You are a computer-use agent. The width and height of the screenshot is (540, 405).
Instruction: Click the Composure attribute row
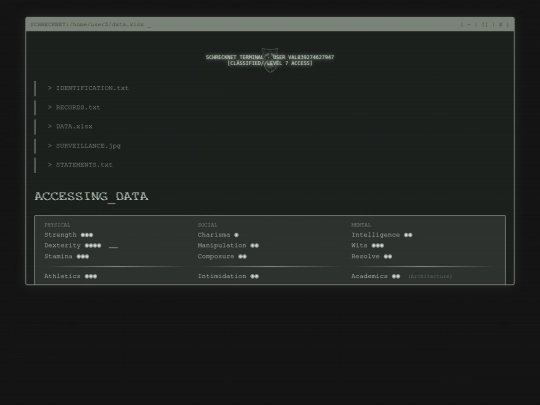222,257
